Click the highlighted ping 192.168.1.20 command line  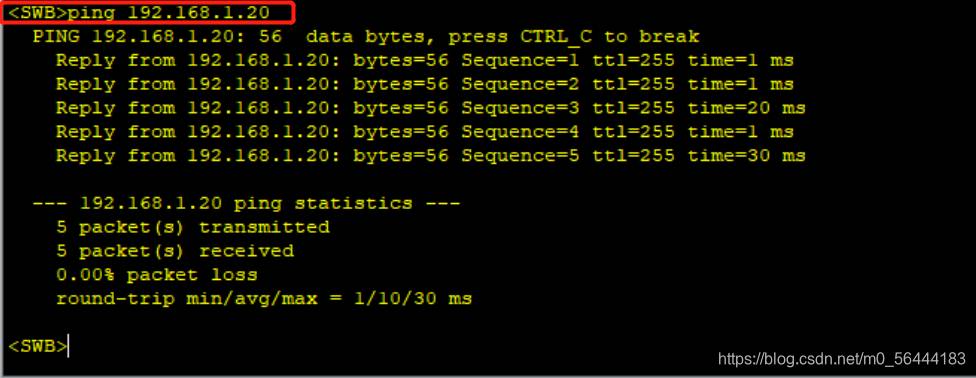pyautogui.click(x=147, y=12)
